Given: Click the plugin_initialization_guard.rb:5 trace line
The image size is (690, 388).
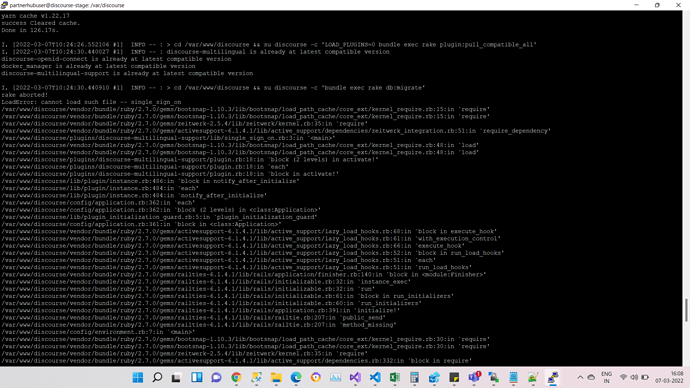Looking at the screenshot, I should pos(159,217).
